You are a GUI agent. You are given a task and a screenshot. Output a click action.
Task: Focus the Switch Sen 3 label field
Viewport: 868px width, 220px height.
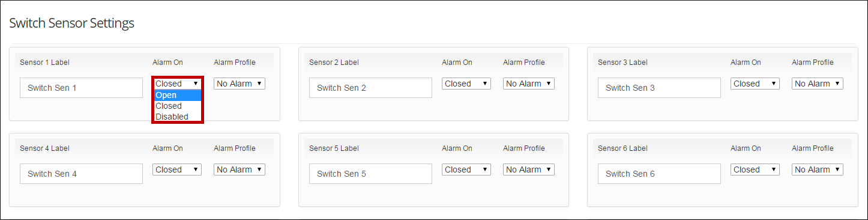[x=659, y=88]
